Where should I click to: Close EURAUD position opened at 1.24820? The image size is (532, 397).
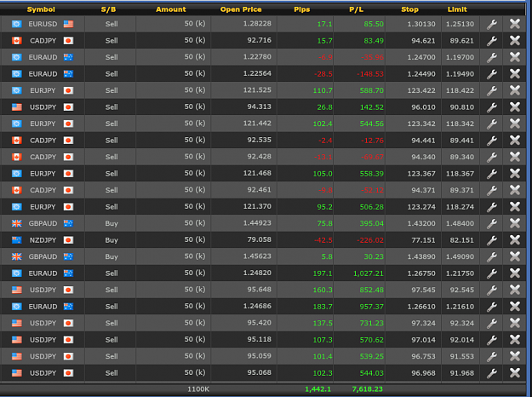tap(515, 273)
